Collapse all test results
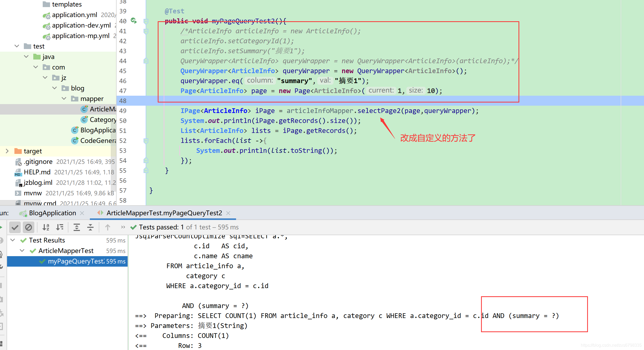644x350 pixels. (x=90, y=227)
